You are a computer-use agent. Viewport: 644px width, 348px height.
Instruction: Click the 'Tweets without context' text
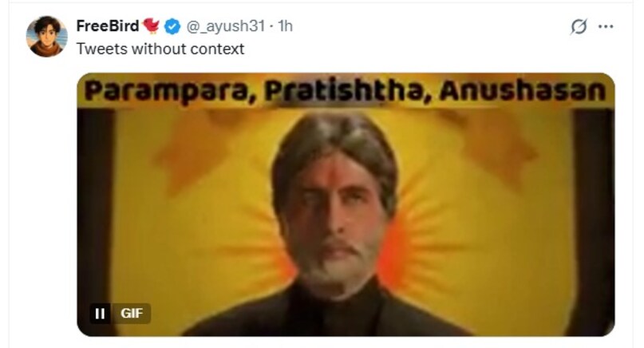pyautogui.click(x=160, y=49)
